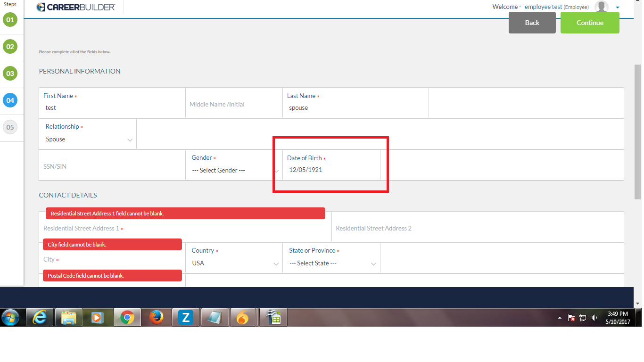Click the network status tray icon

(583, 317)
